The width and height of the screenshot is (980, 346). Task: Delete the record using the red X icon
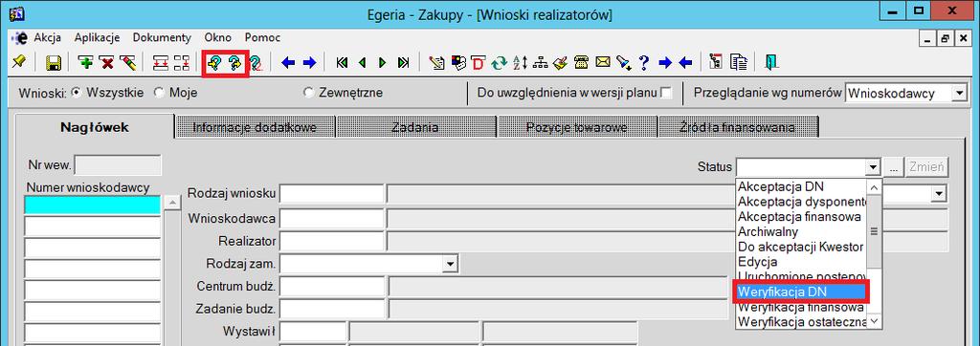107,62
